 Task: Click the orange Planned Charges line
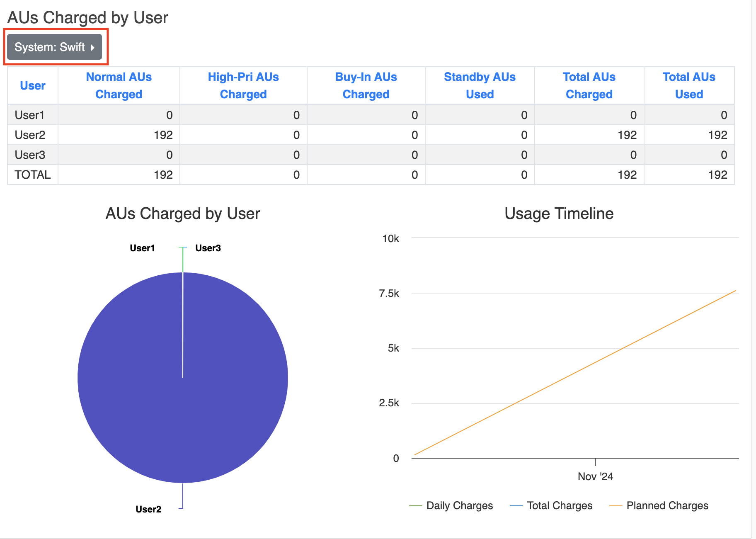575,373
